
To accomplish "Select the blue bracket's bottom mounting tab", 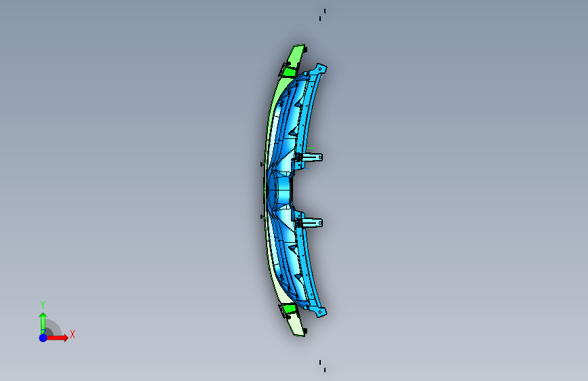I will (318, 311).
